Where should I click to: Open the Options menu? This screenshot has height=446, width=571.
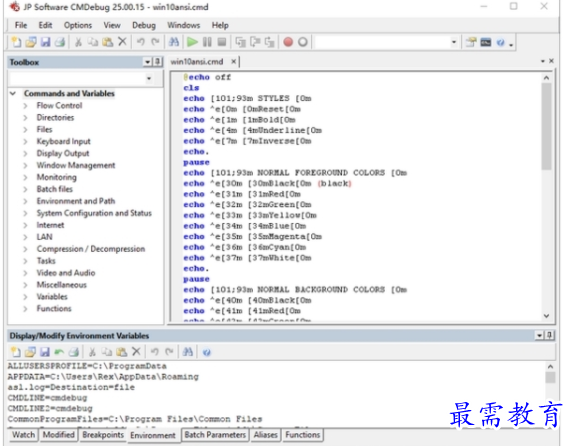[x=78, y=25]
